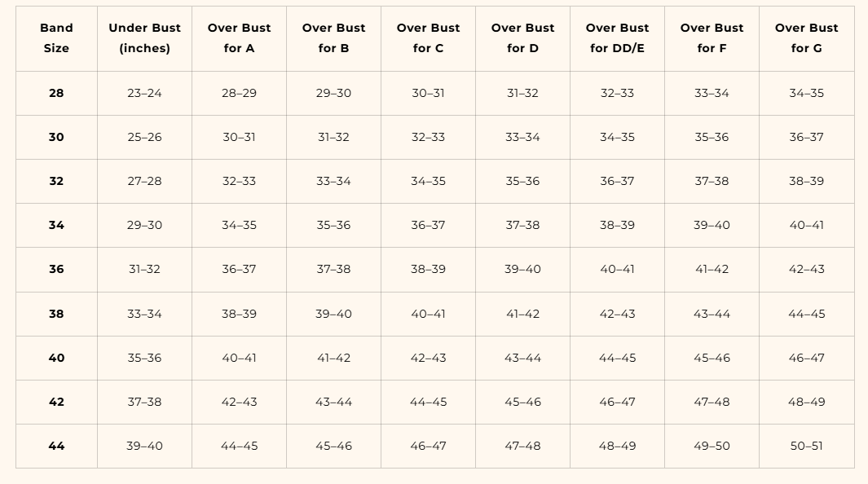The height and width of the screenshot is (484, 868).
Task: Click band size 44 row label
Action: point(56,446)
